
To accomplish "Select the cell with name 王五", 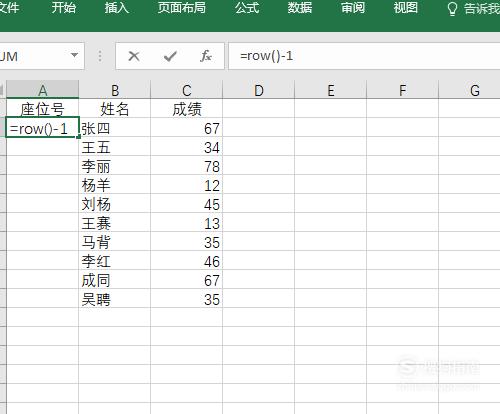I will tap(115, 146).
